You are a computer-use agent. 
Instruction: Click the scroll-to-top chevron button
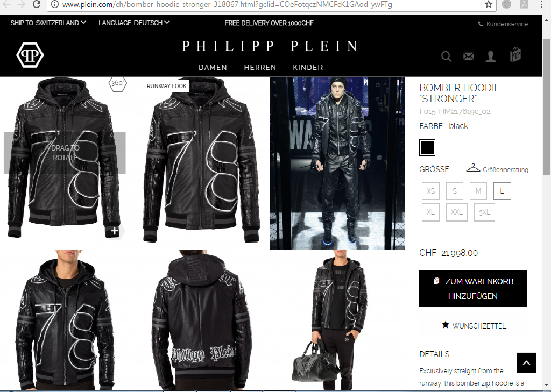coord(526,362)
